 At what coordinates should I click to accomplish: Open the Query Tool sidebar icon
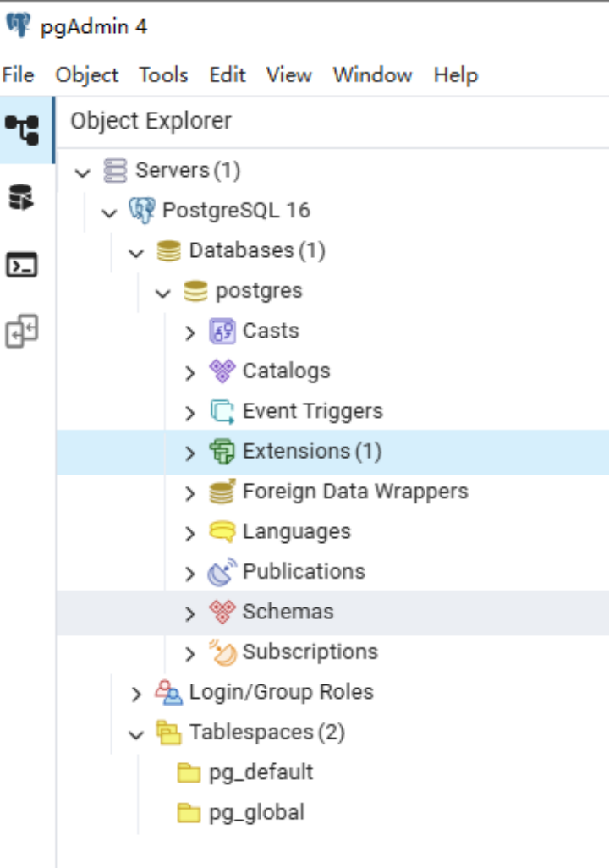point(22,197)
